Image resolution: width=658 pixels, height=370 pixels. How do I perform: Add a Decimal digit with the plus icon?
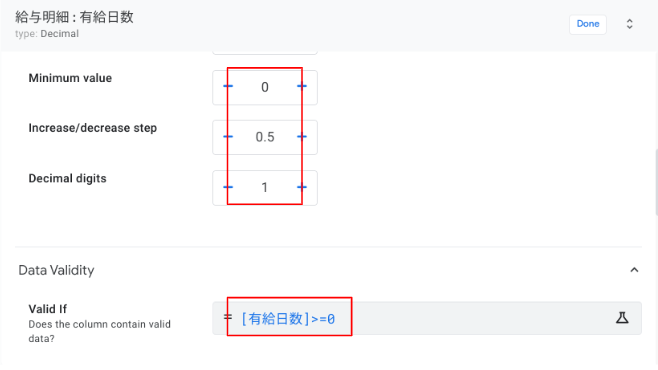click(302, 187)
